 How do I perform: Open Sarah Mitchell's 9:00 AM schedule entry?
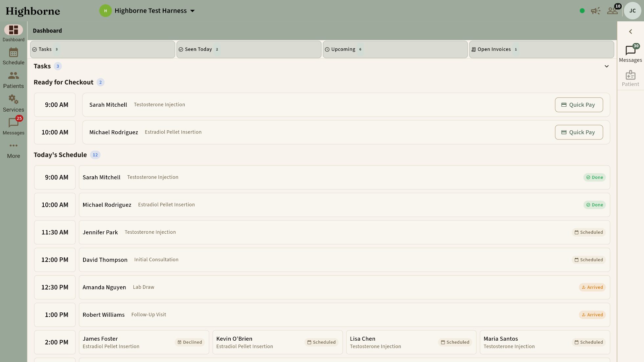(344, 177)
